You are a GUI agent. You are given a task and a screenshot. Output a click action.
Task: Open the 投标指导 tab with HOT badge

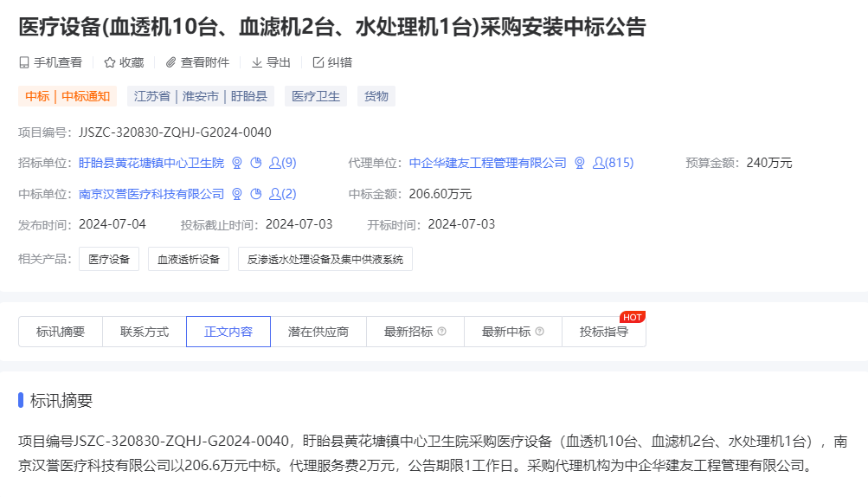(604, 332)
